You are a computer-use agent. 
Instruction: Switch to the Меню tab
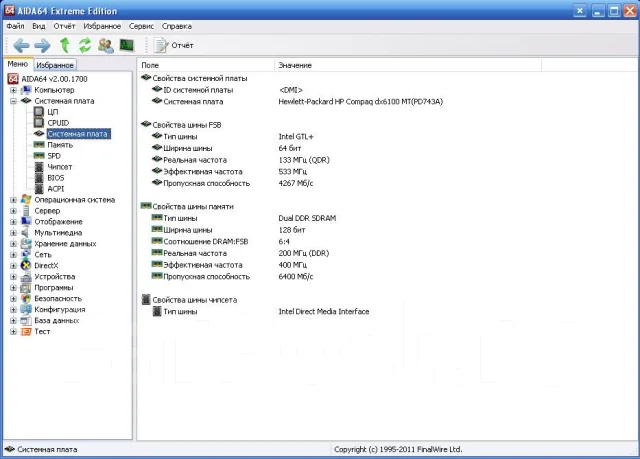18,64
